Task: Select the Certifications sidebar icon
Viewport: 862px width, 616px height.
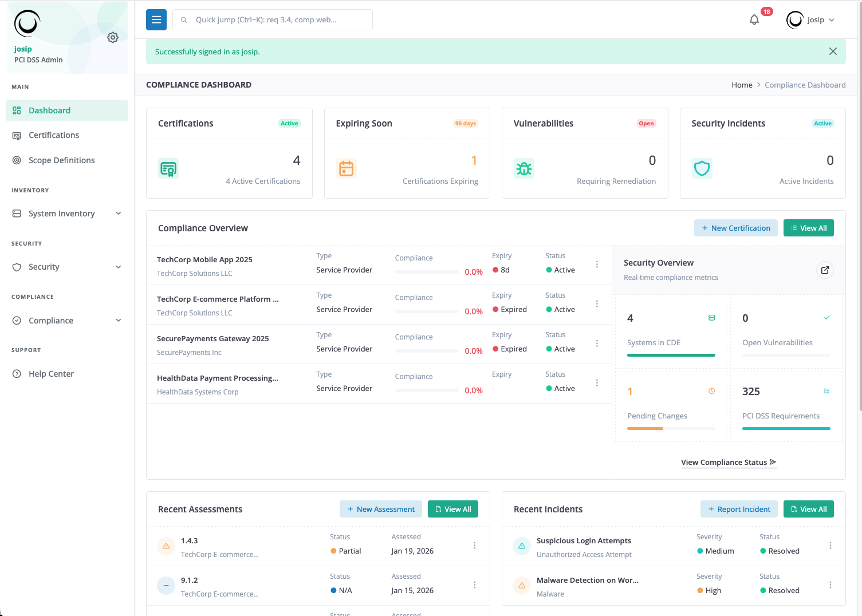Action: [x=17, y=135]
